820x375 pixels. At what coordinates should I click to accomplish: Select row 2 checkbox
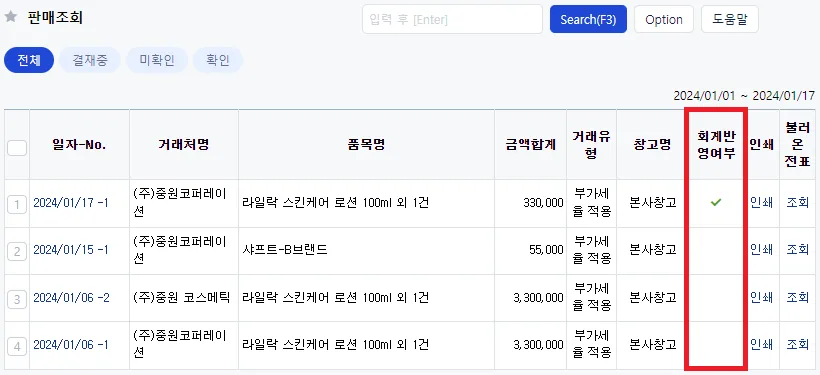point(17,252)
